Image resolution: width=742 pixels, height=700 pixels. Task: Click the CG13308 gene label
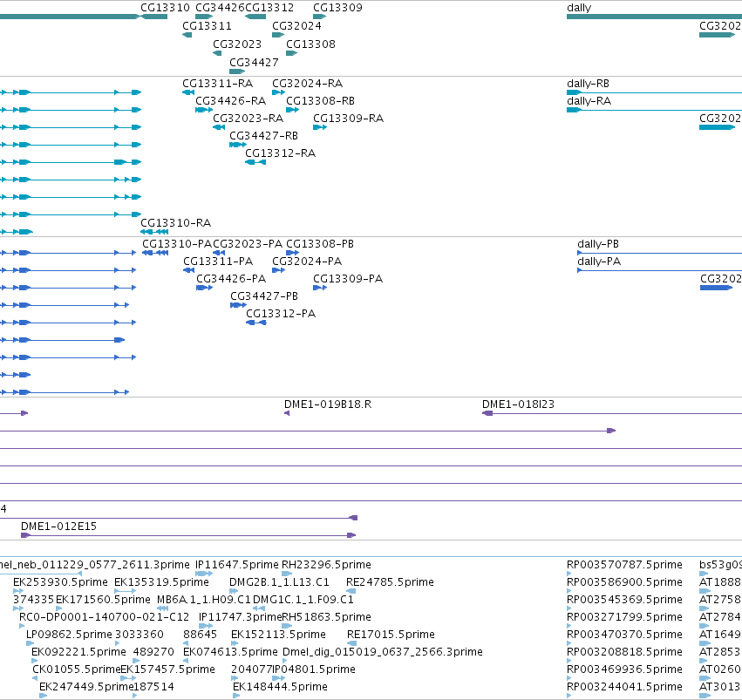(310, 44)
